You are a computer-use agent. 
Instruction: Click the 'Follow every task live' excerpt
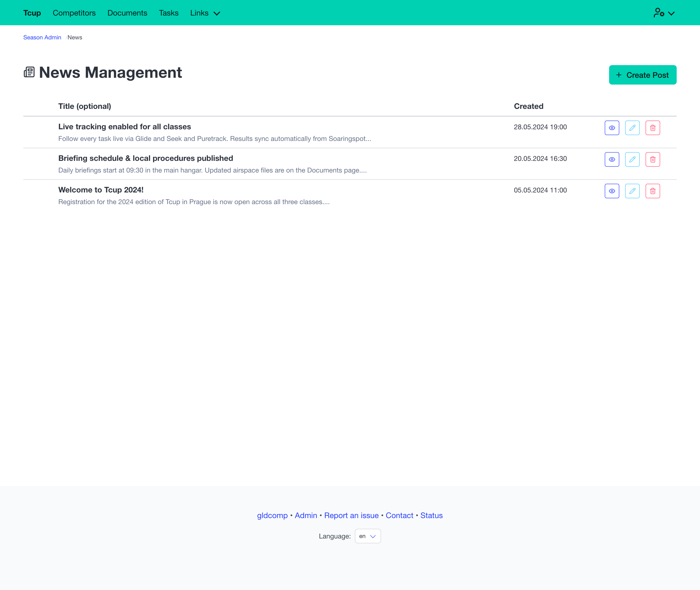click(214, 139)
